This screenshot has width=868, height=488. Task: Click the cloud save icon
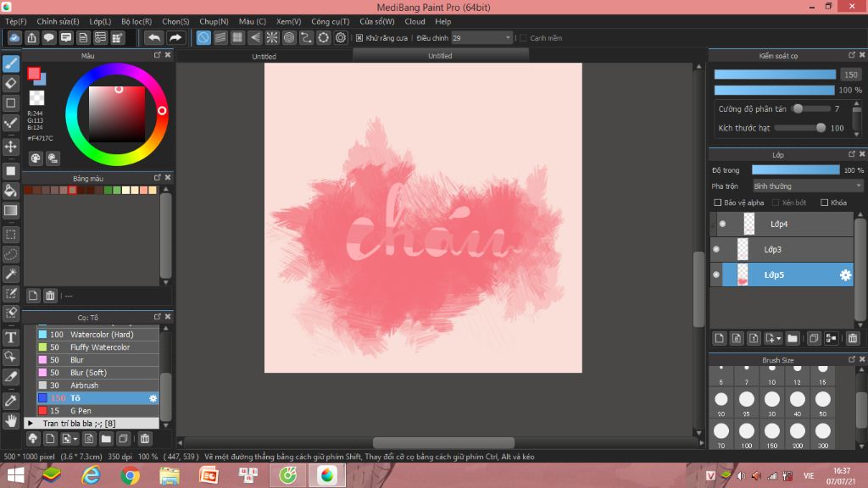point(14,37)
